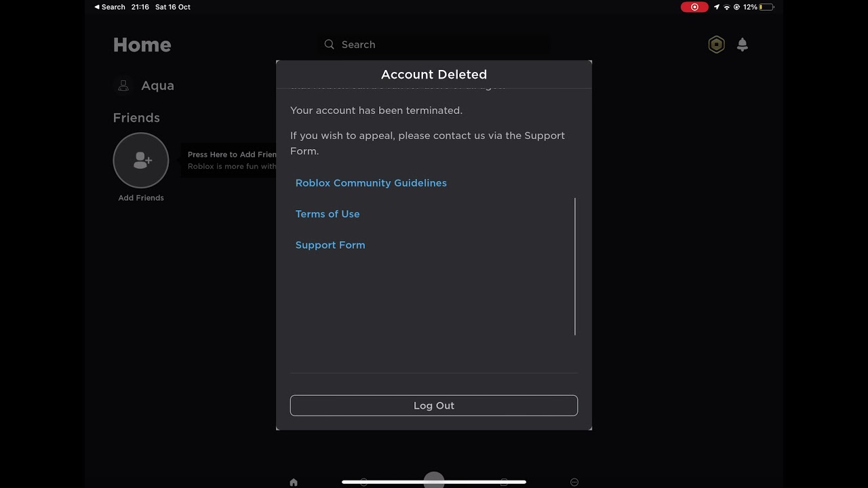Image resolution: width=868 pixels, height=488 pixels.
Task: Tap the Wi-Fi icon in status bar
Action: pos(727,7)
